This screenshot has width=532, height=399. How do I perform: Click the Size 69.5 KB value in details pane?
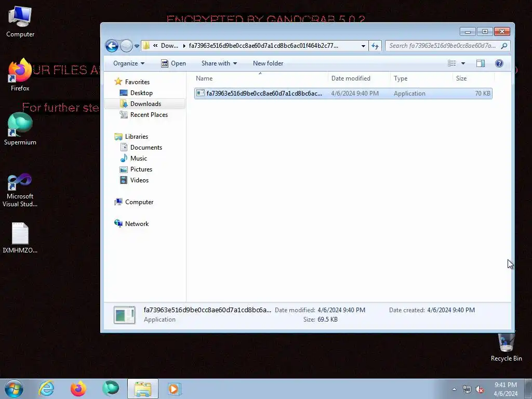click(327, 320)
